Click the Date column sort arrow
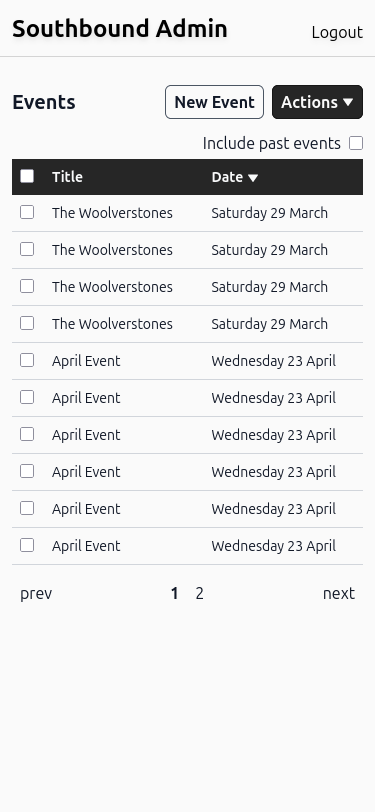The width and height of the screenshot is (375, 812). 253,178
